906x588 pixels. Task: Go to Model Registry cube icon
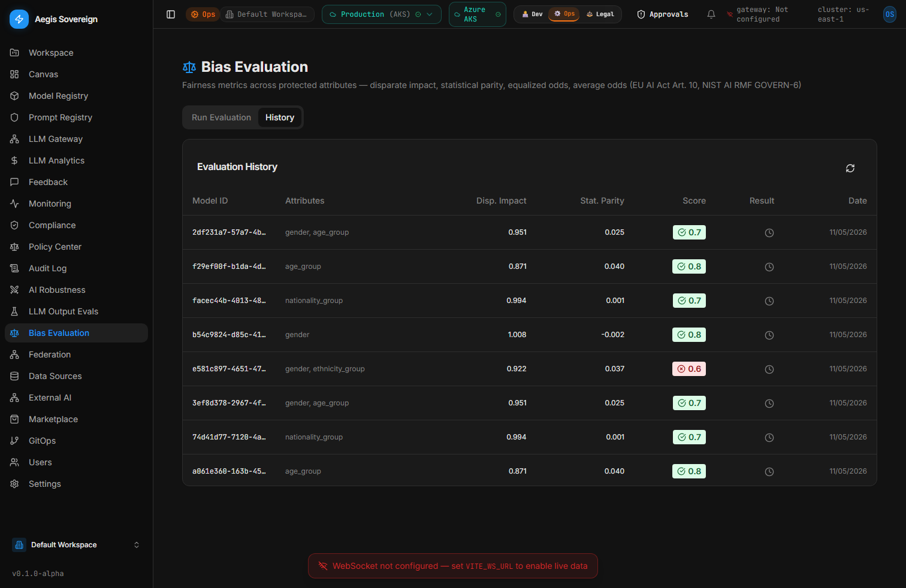pyautogui.click(x=14, y=96)
